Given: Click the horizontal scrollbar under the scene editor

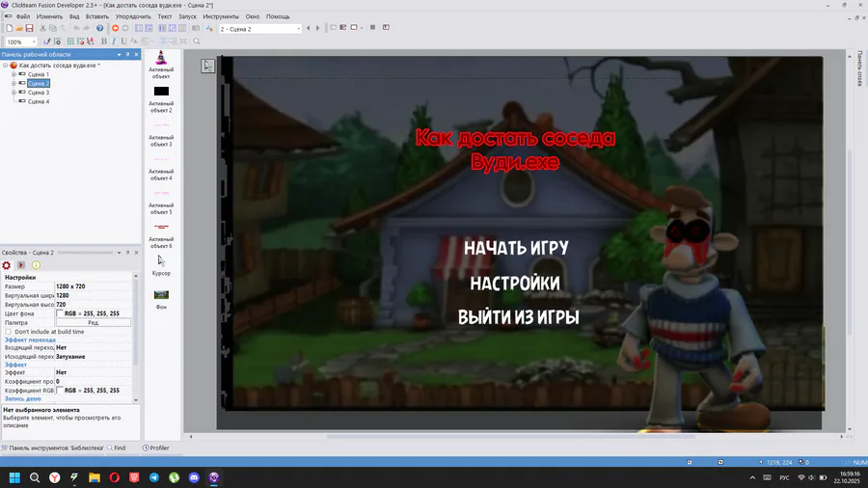Looking at the screenshot, I should 509,437.
